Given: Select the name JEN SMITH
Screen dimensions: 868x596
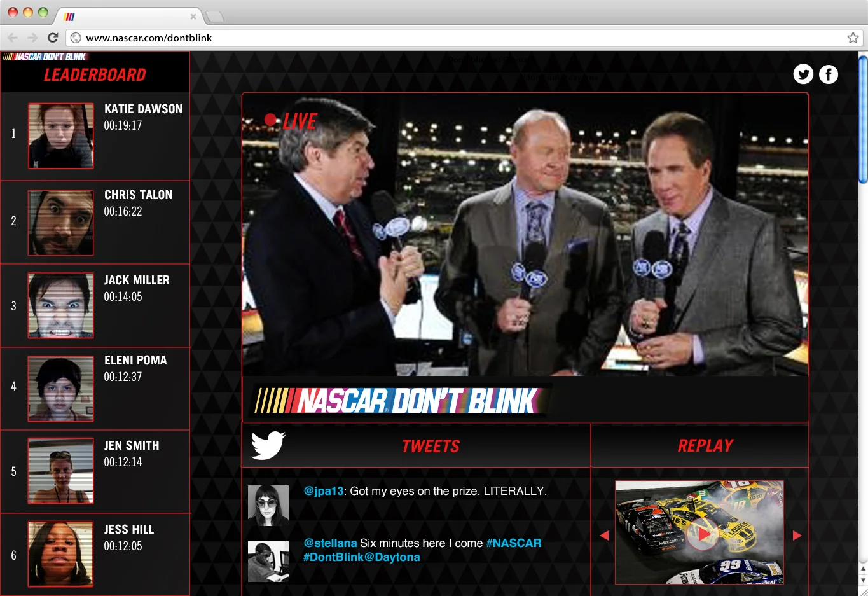Looking at the screenshot, I should (x=132, y=446).
